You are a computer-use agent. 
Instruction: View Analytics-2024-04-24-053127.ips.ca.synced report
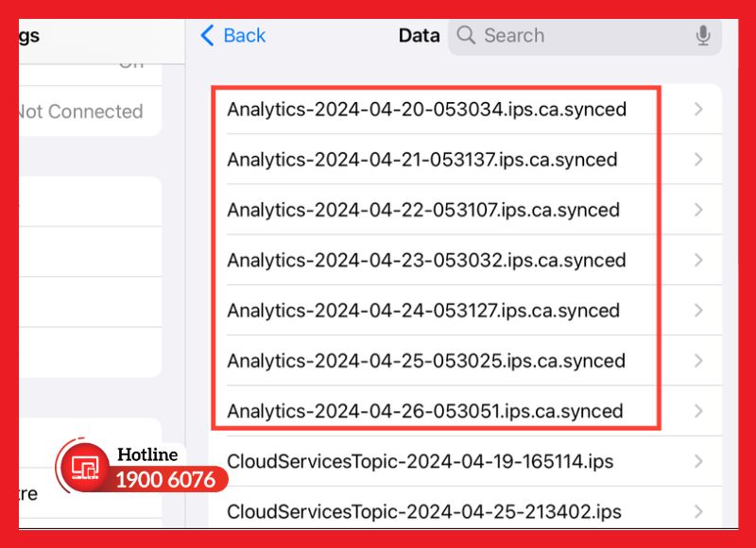point(425,311)
